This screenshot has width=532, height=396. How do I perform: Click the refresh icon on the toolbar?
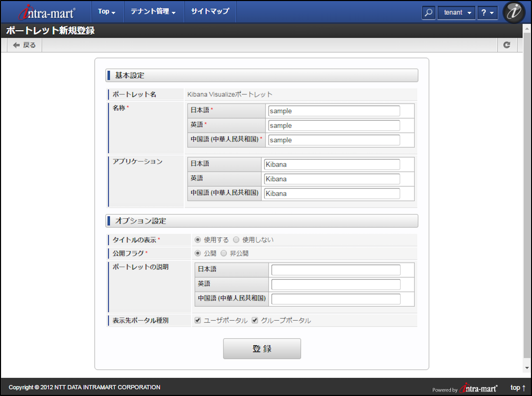(507, 45)
